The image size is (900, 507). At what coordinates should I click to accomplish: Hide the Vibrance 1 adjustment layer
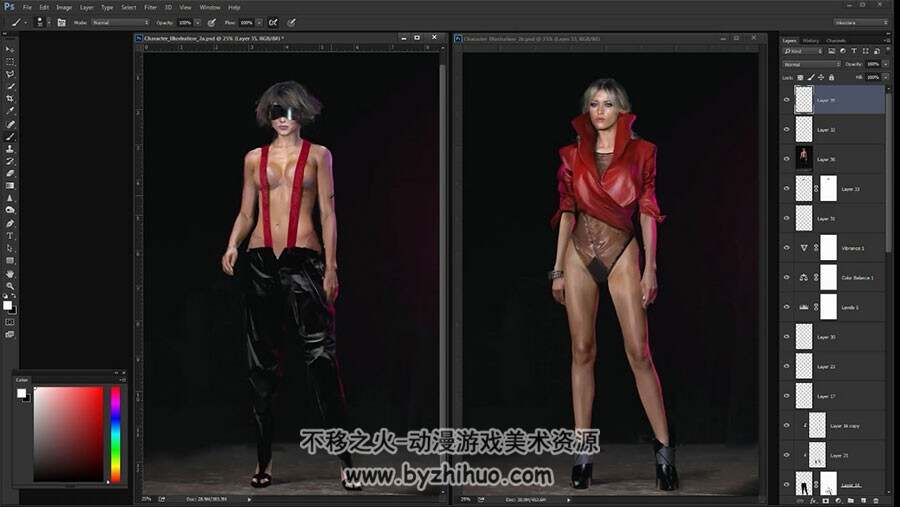click(786, 247)
